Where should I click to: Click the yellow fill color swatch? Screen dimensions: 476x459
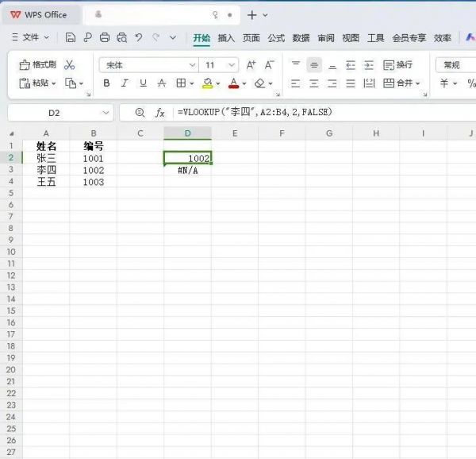[x=207, y=83]
